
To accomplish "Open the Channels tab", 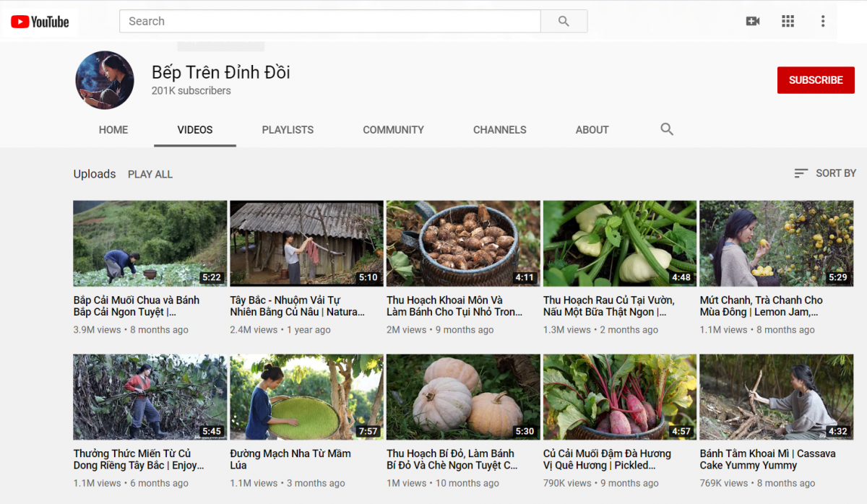I will pyautogui.click(x=499, y=130).
